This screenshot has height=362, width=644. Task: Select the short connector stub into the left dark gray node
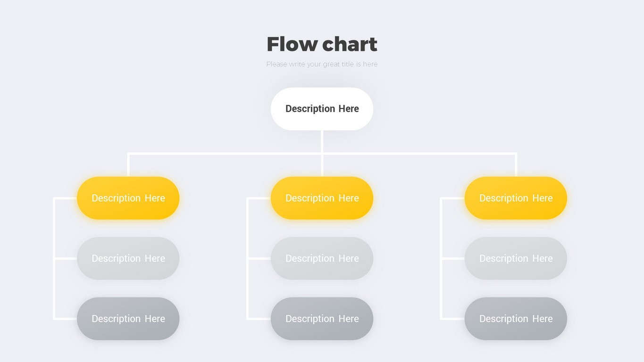(66, 319)
